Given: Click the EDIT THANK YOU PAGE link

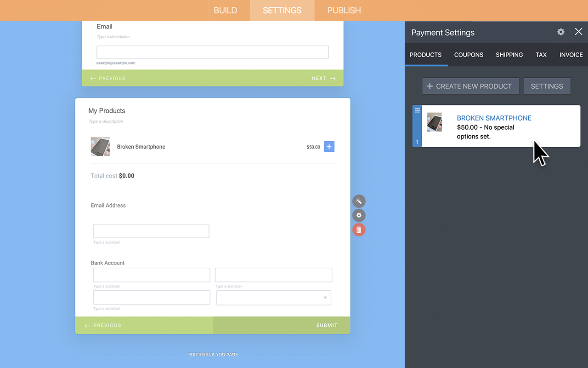Looking at the screenshot, I should pos(213,354).
